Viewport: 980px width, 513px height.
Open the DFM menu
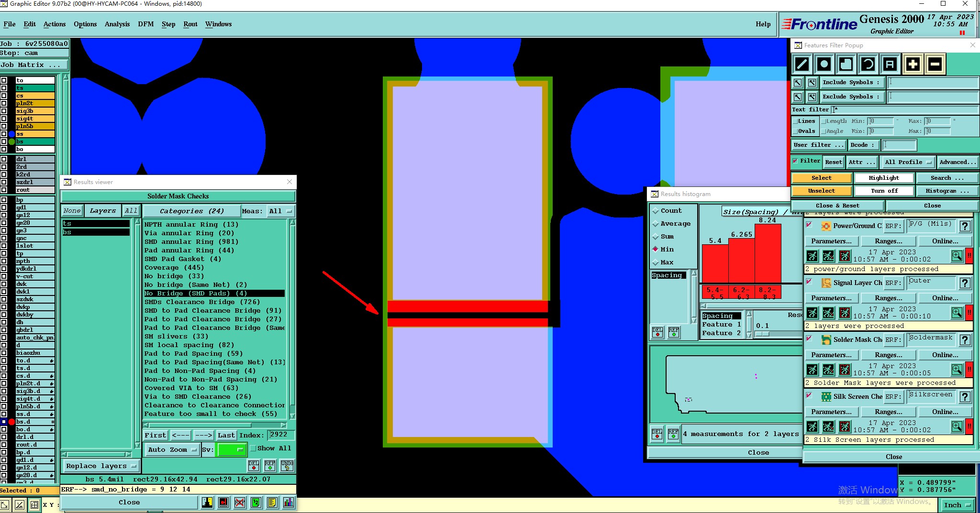click(x=146, y=24)
